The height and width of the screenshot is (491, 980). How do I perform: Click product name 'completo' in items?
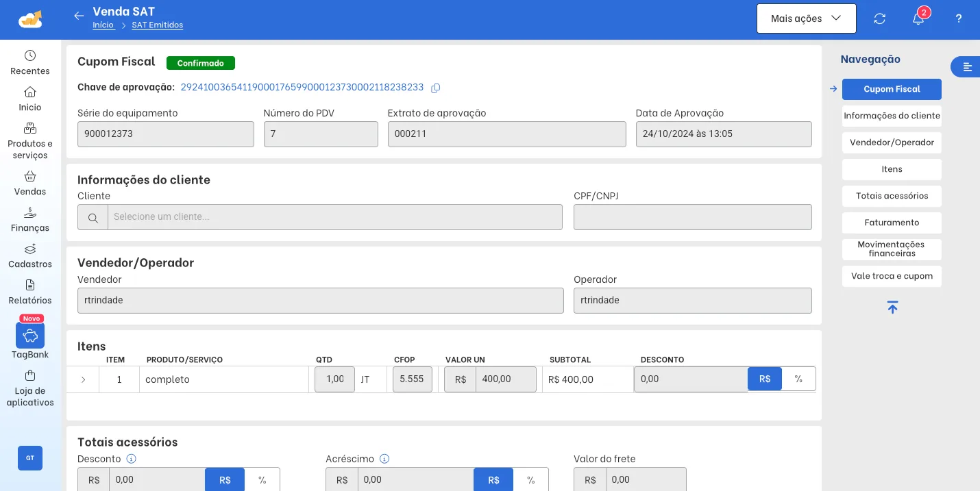tap(167, 379)
